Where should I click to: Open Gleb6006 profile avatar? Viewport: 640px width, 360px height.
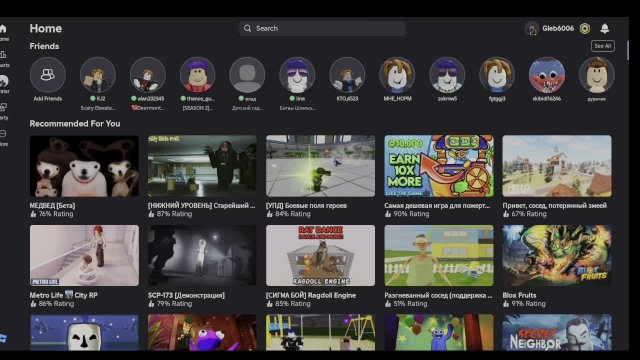click(x=532, y=29)
